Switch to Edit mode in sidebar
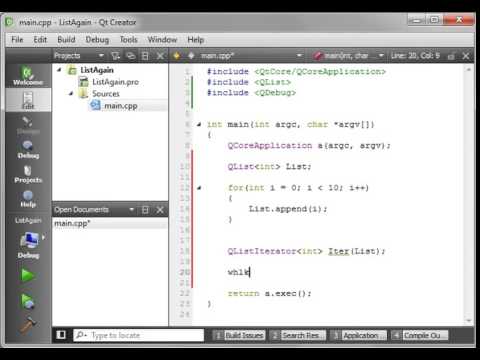 point(28,100)
